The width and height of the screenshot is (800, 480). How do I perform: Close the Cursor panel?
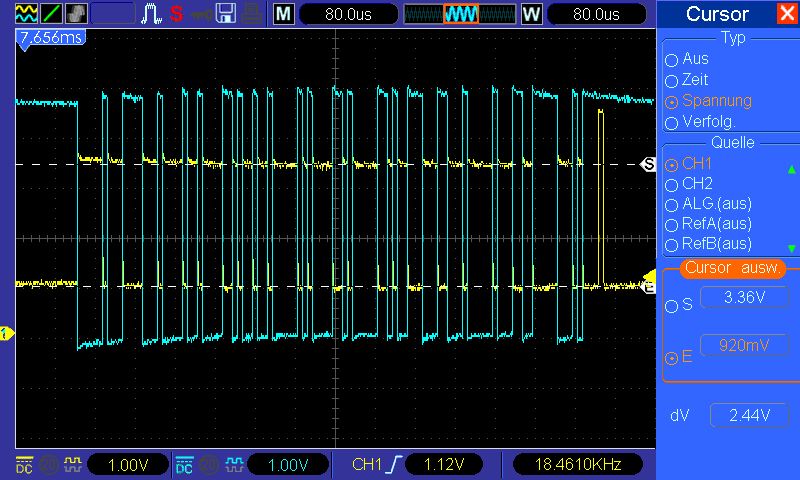pos(788,14)
